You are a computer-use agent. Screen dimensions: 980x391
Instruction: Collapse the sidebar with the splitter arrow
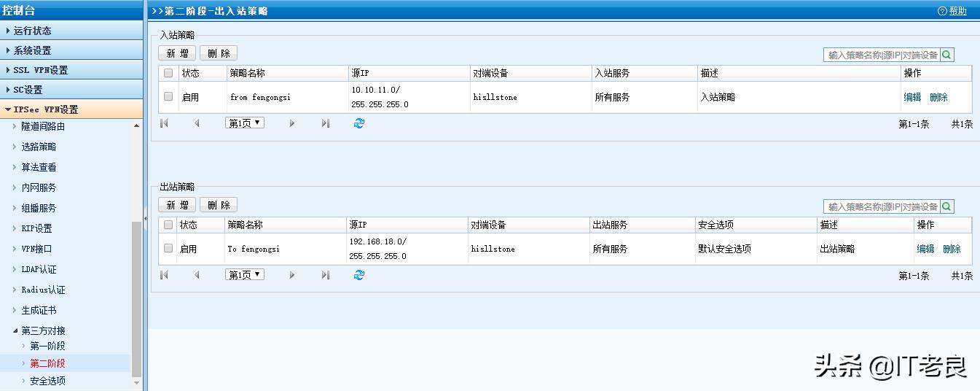click(146, 217)
